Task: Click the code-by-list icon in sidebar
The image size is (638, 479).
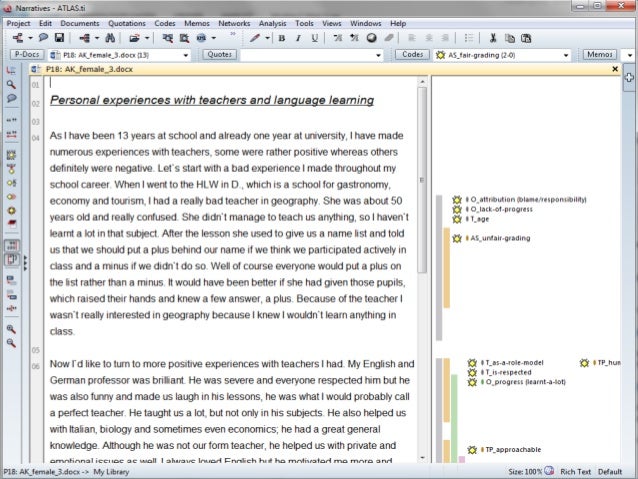Action: [11, 183]
